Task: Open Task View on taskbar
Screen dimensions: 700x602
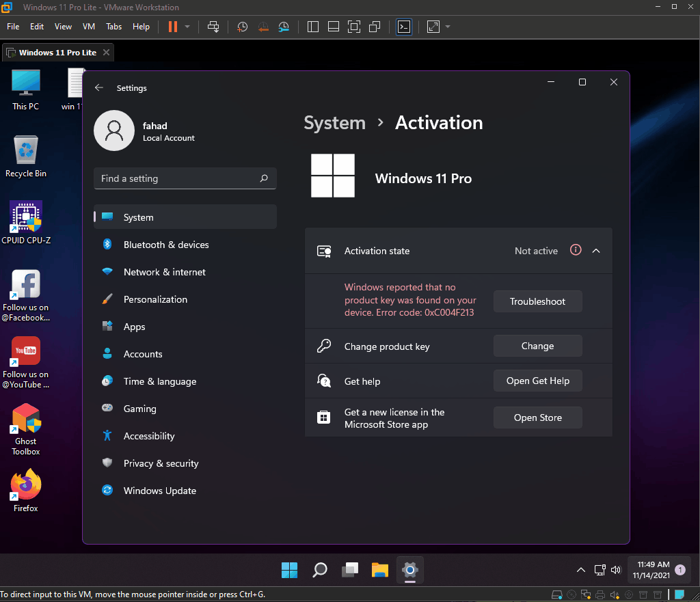Action: click(x=350, y=570)
